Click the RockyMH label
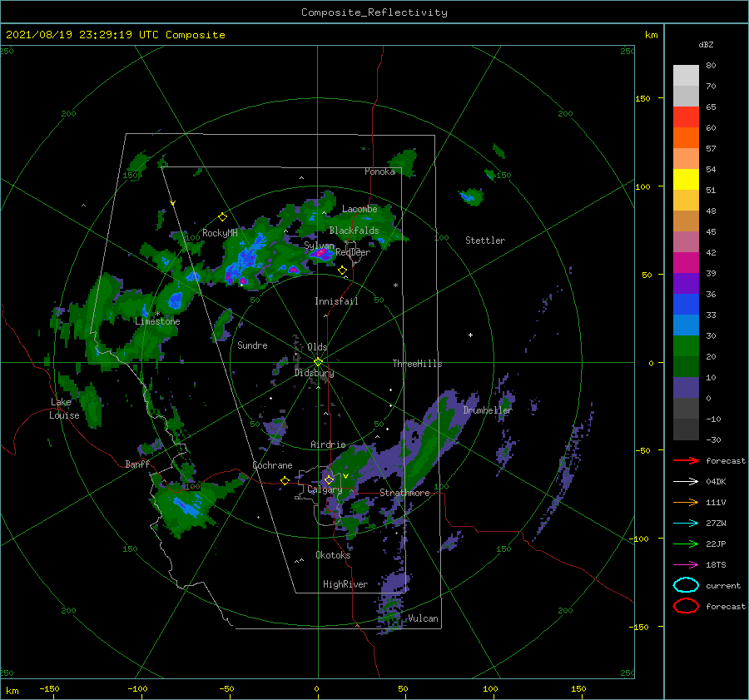Viewport: 749px width, 700px height. coord(220,233)
